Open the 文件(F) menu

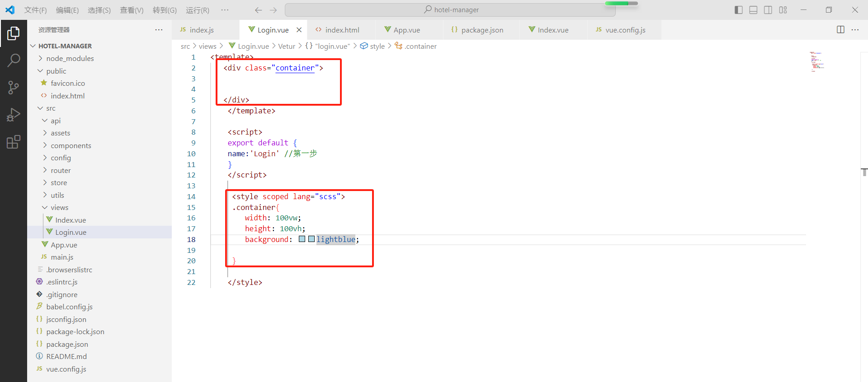point(35,10)
